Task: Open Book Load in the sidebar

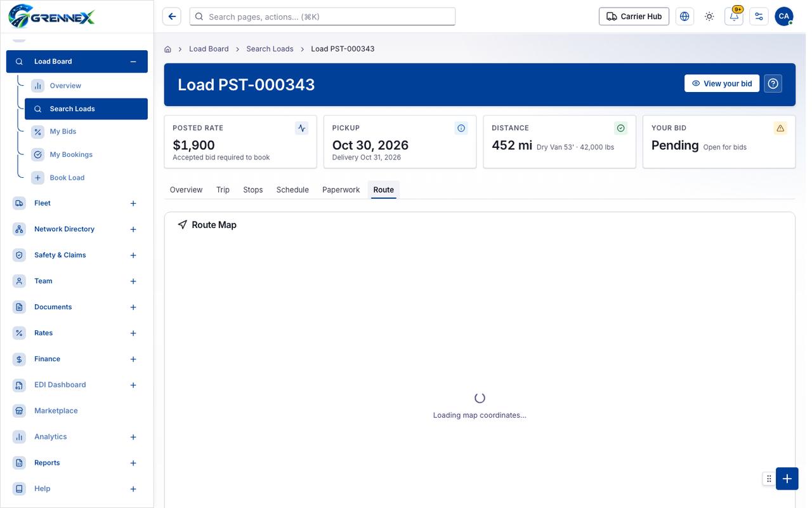Action: [x=86, y=178]
